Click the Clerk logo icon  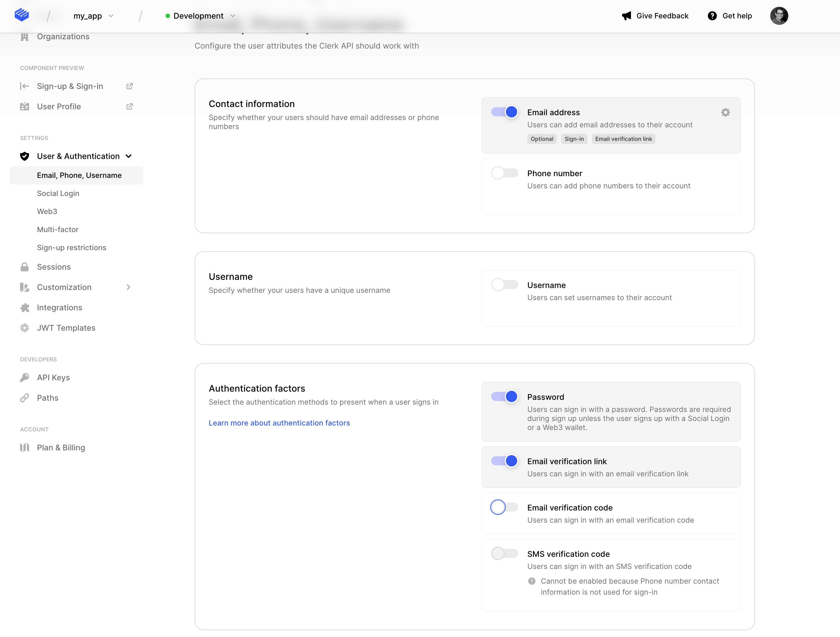click(22, 15)
